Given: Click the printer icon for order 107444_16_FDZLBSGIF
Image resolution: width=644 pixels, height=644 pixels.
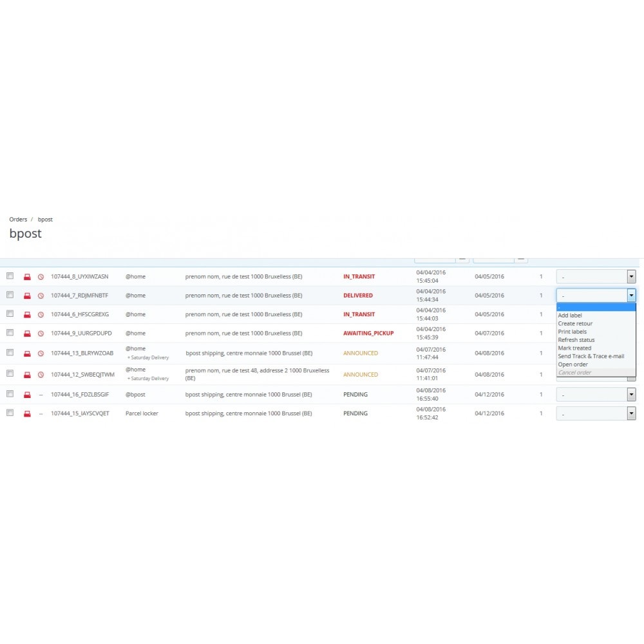Looking at the screenshot, I should pos(27,395).
